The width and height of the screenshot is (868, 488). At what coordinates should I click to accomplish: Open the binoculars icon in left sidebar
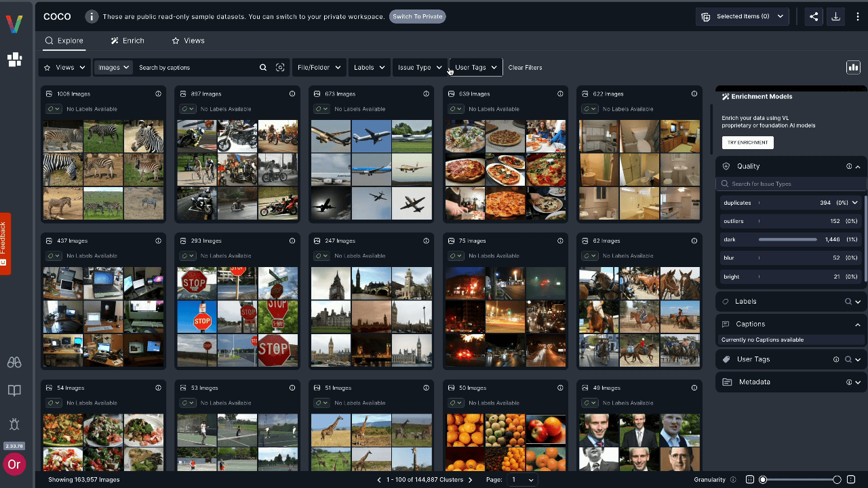pos(14,363)
